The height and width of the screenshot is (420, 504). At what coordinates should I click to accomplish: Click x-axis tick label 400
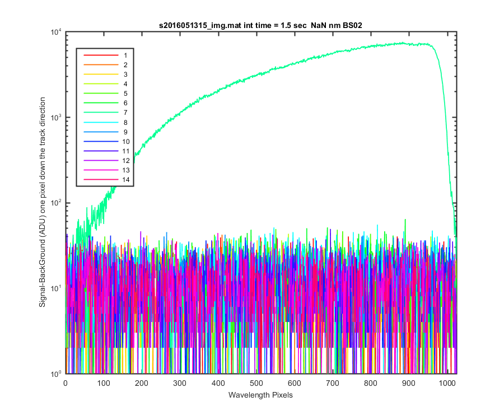(x=218, y=383)
